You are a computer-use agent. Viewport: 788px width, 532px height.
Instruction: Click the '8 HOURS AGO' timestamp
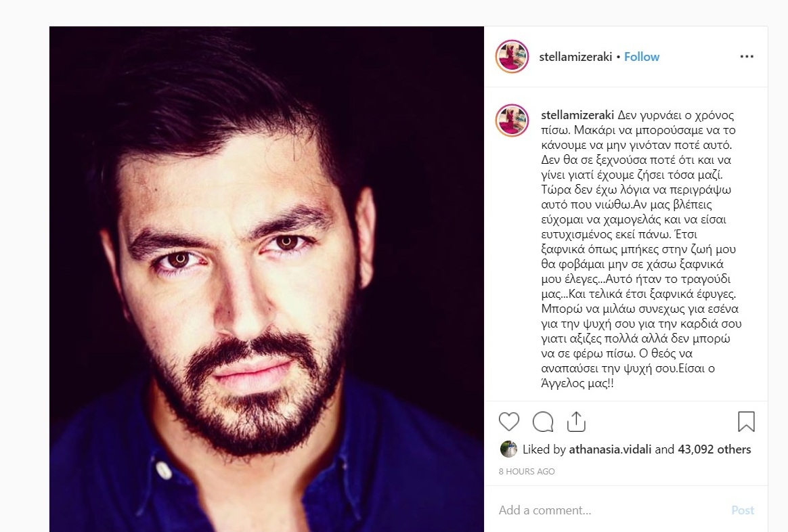527,472
